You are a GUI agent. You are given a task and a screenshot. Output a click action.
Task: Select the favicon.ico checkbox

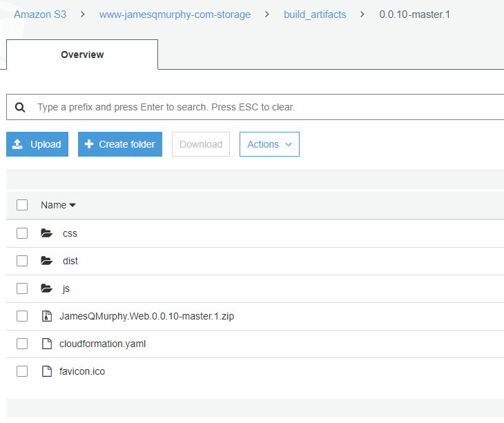[22, 371]
